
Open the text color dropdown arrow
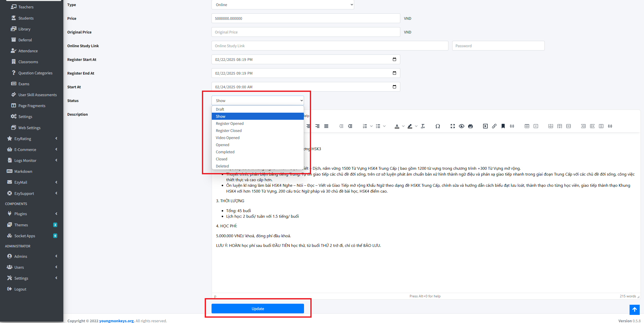pos(403,126)
